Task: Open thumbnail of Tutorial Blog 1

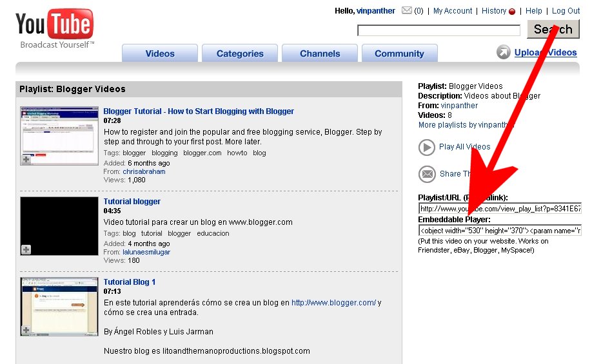Action: 59,307
